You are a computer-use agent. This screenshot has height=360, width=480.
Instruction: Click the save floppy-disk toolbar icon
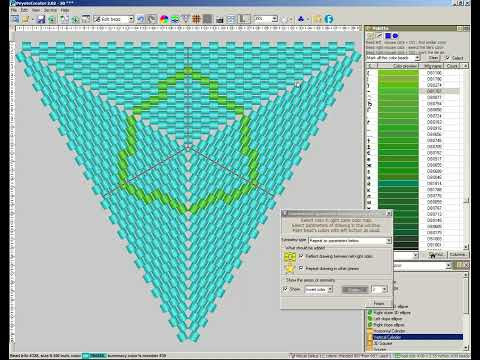coord(41,19)
